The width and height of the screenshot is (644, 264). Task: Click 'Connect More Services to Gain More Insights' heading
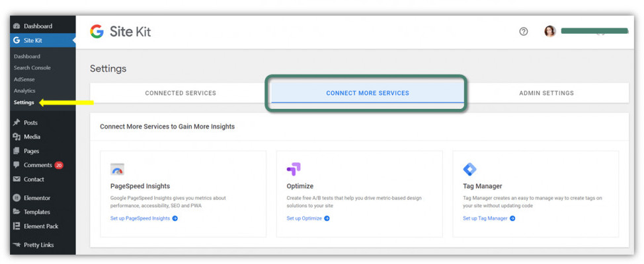167,127
